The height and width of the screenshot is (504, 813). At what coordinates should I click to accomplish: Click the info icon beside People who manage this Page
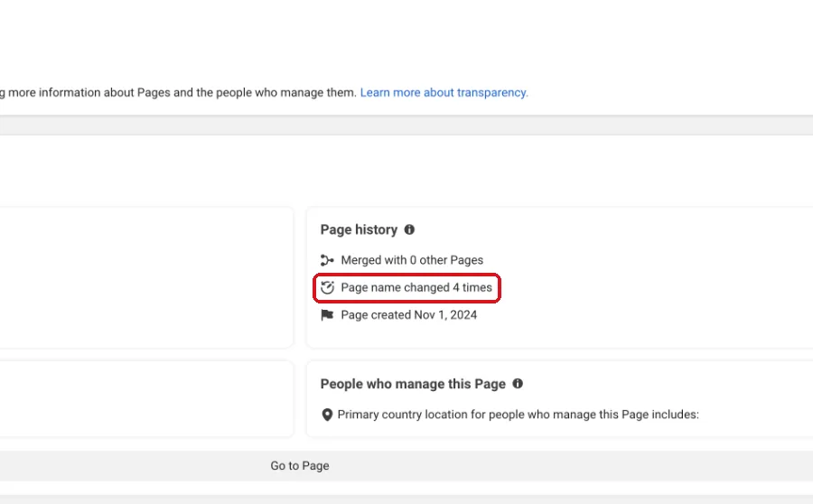[518, 383]
